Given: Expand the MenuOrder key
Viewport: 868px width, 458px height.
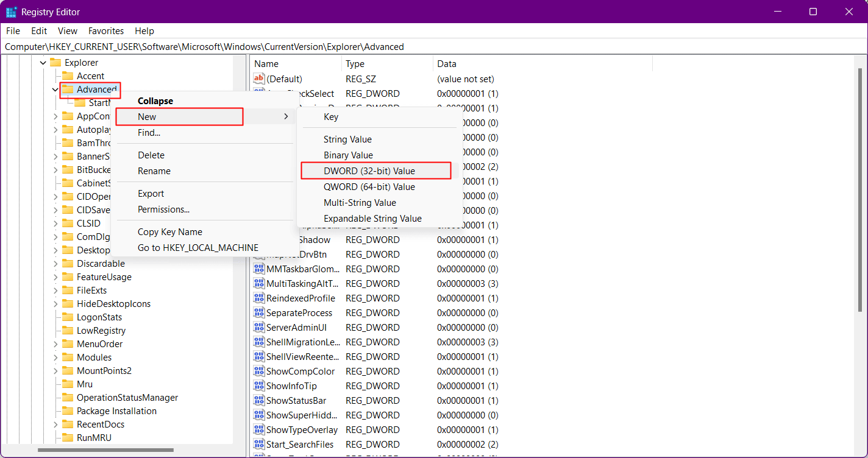Looking at the screenshot, I should click(x=55, y=343).
